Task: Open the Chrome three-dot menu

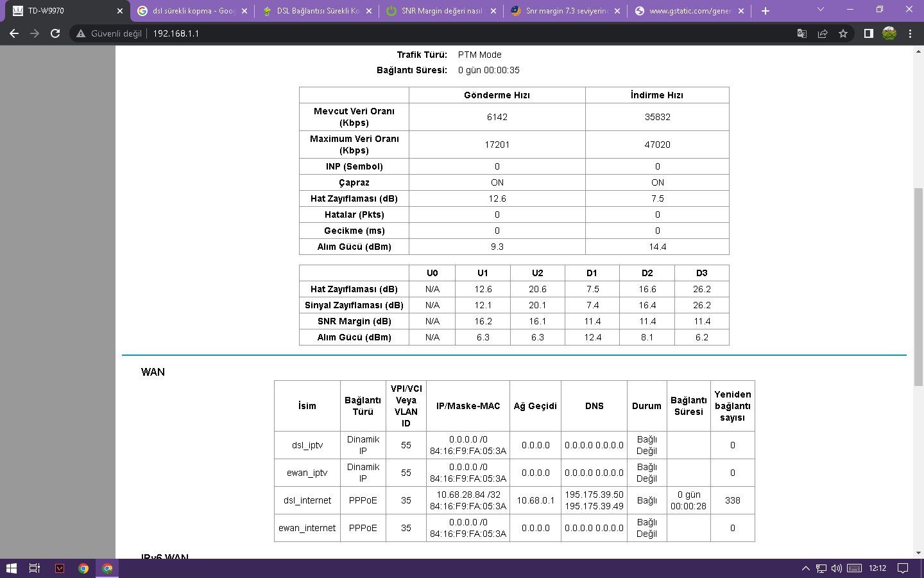Action: click(910, 33)
